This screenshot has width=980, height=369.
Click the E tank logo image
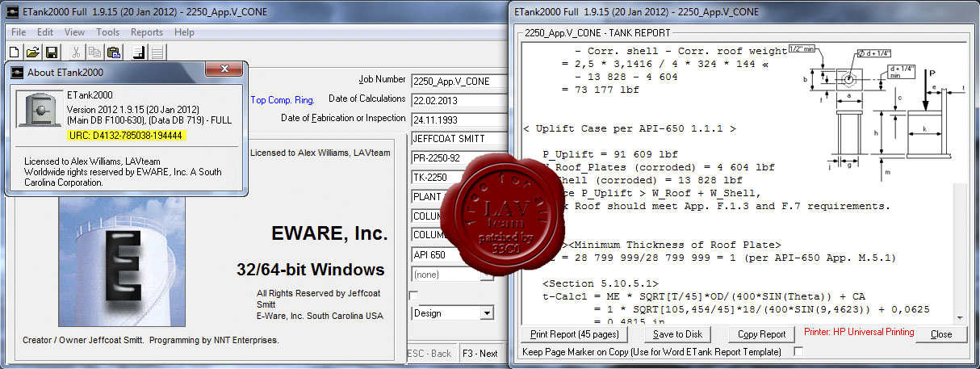pyautogui.click(x=121, y=262)
